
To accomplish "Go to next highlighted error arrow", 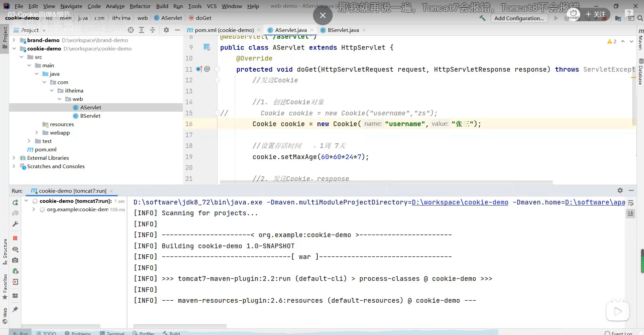I will tap(632, 41).
